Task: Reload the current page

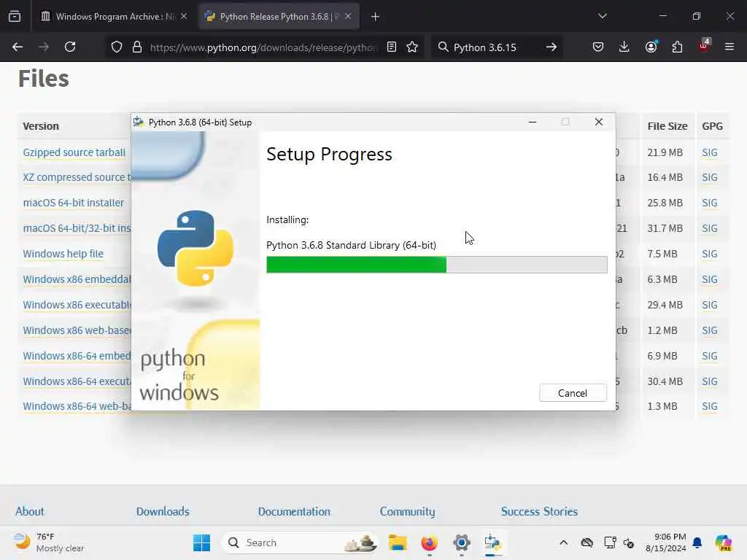Action: pos(70,47)
